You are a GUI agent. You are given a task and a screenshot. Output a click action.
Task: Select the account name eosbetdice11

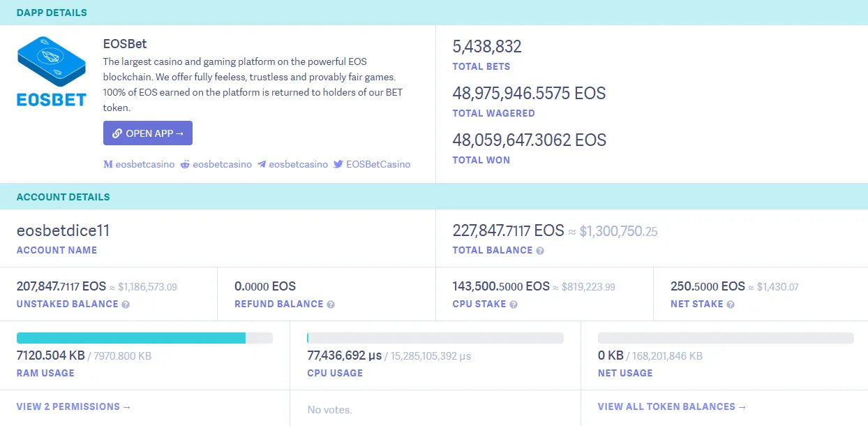(x=63, y=231)
